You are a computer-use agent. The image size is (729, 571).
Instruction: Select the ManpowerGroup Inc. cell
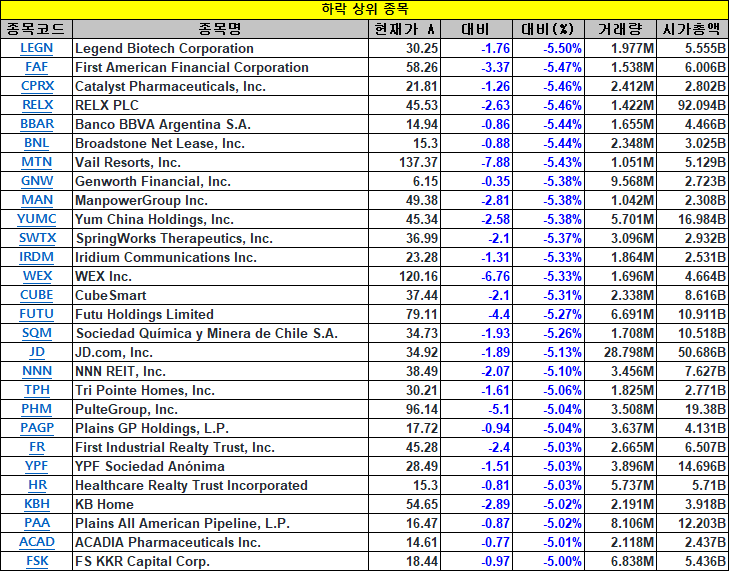tap(220, 200)
